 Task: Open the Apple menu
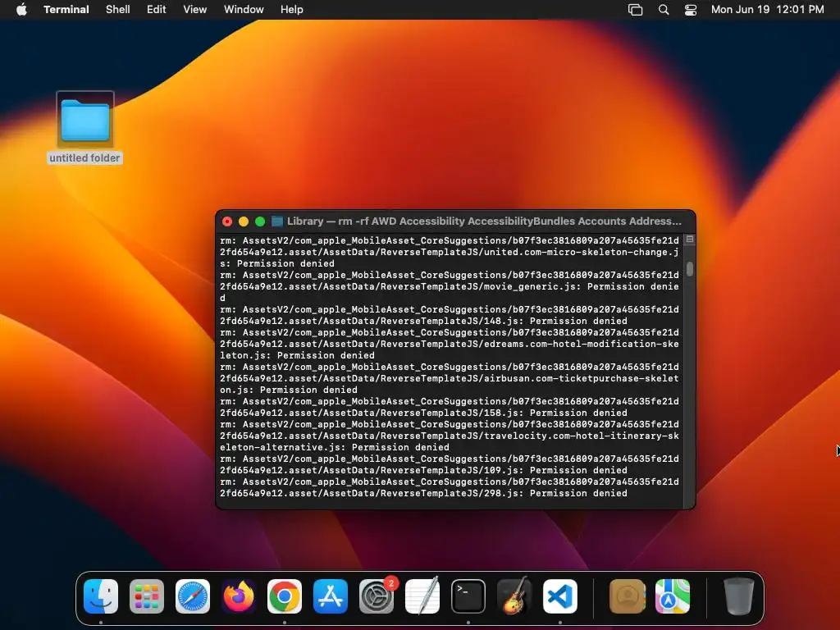[21, 10]
